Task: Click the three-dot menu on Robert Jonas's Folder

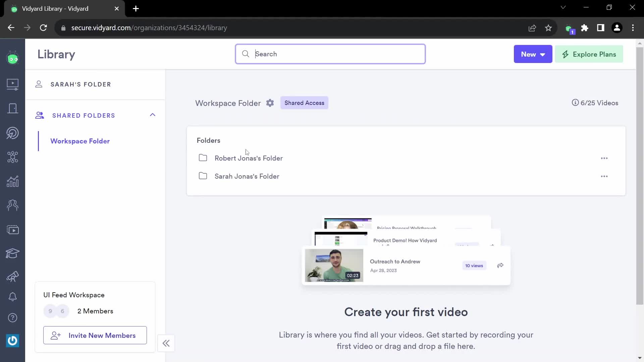Action: click(604, 158)
